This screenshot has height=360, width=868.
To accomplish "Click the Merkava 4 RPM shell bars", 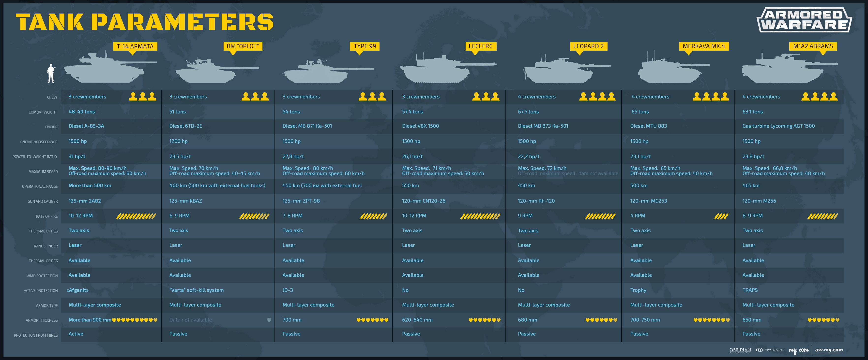I will (721, 216).
